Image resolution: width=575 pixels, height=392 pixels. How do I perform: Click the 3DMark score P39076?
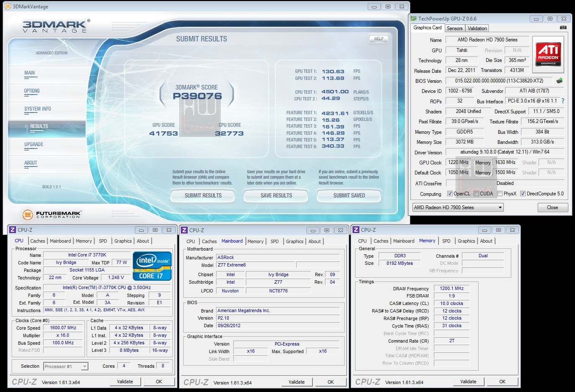point(197,96)
